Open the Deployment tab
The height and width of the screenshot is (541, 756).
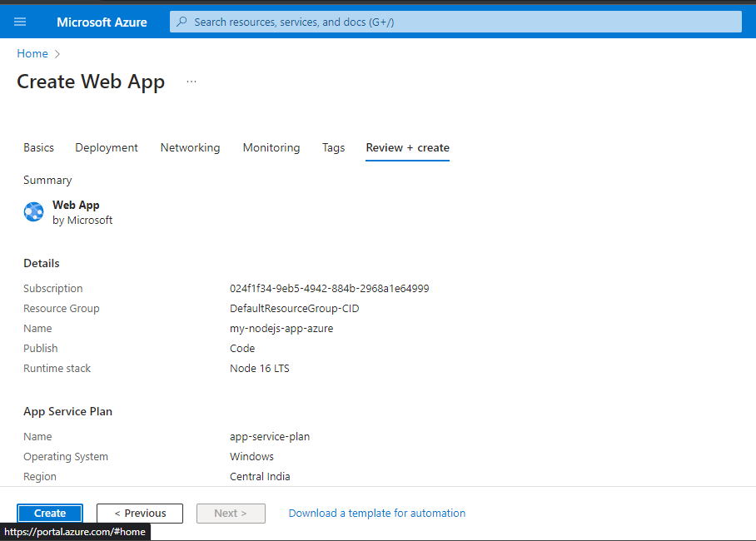pyautogui.click(x=107, y=147)
